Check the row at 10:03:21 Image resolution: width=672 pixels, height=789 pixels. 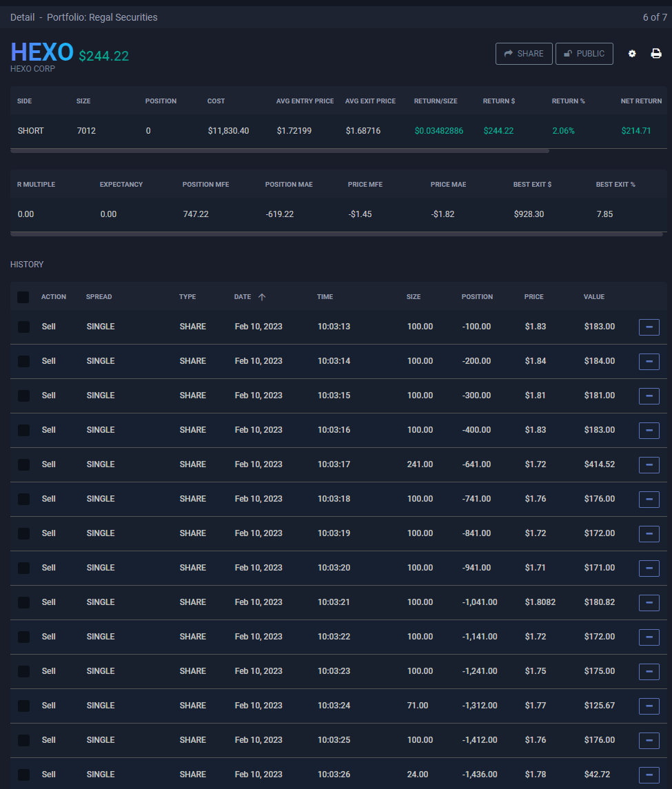[23, 602]
